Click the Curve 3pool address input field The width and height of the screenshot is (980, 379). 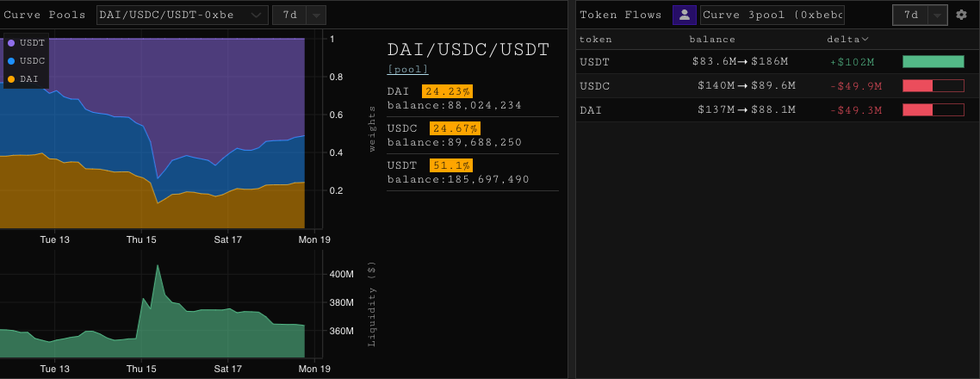tap(772, 15)
